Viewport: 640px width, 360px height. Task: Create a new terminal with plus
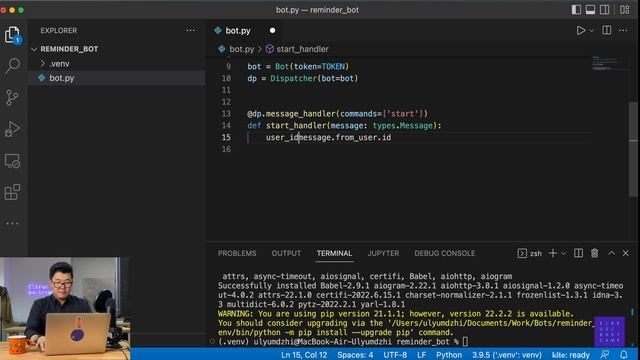[x=553, y=253]
